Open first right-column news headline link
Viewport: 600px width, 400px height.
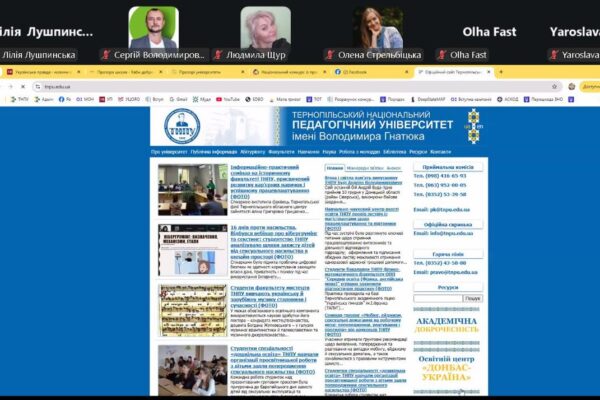click(363, 180)
